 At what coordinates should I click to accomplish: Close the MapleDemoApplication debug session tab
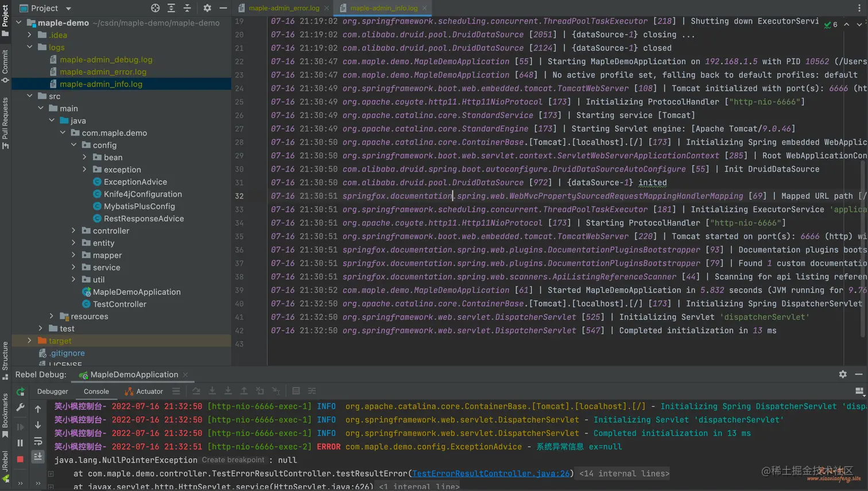click(185, 375)
